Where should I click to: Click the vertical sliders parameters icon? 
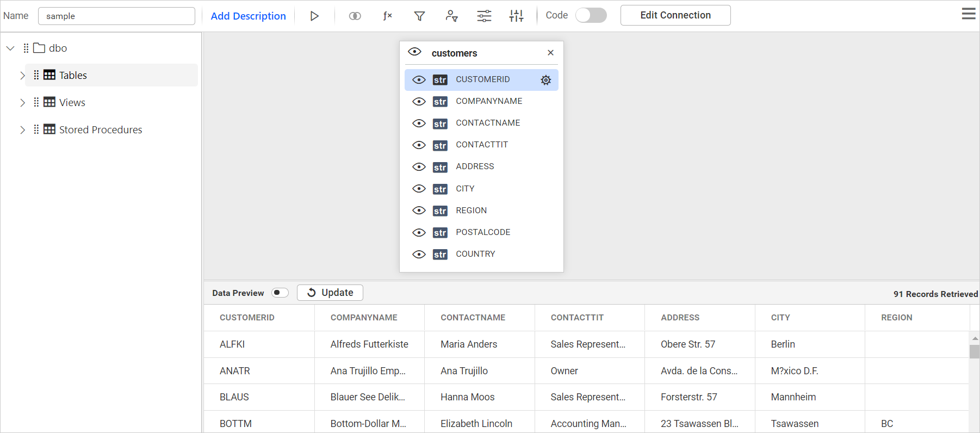516,16
